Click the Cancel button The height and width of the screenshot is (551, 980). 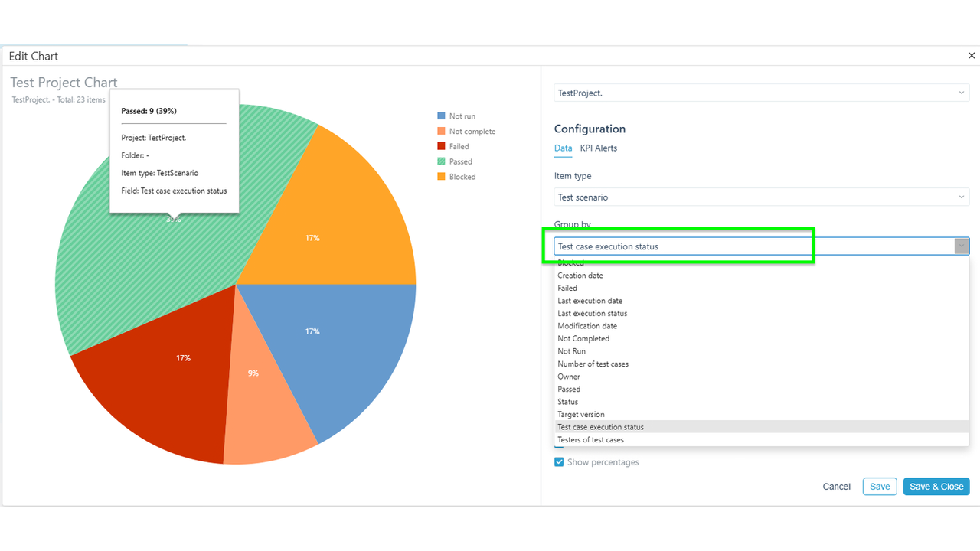tap(837, 487)
